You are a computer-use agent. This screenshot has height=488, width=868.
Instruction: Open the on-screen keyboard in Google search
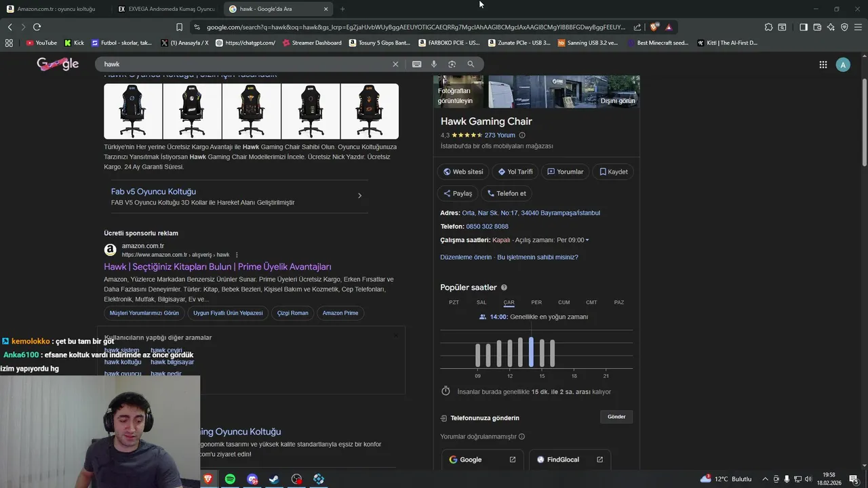click(x=416, y=64)
